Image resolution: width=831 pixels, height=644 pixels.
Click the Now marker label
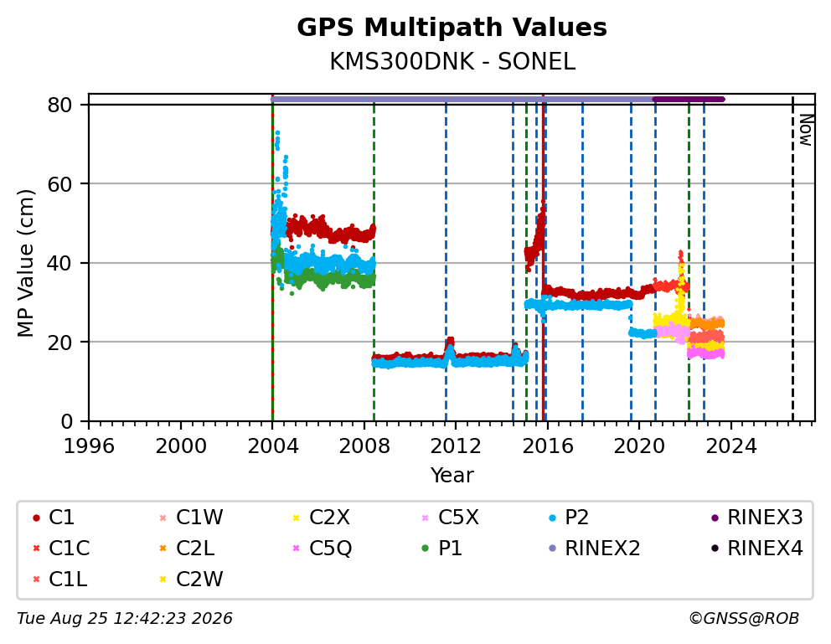click(806, 131)
